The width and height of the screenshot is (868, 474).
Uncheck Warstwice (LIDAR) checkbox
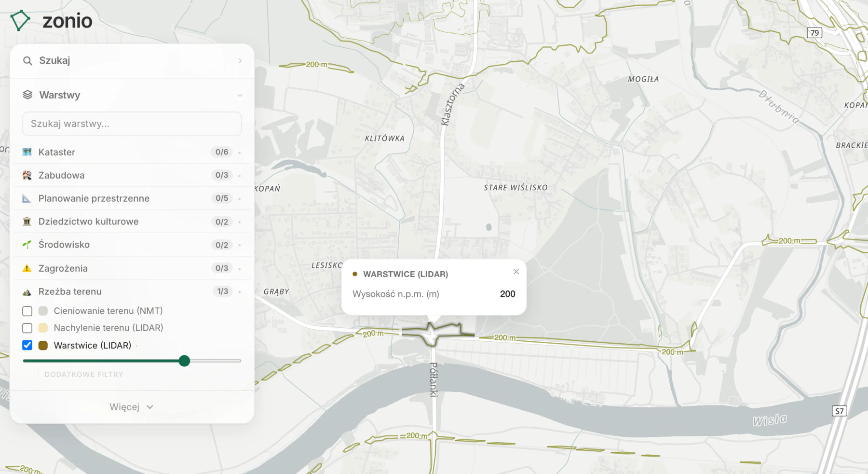coord(27,346)
